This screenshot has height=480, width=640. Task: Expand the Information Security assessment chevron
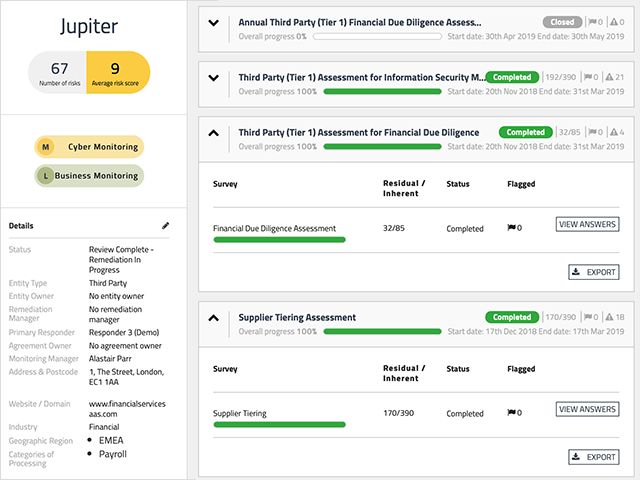click(x=213, y=77)
